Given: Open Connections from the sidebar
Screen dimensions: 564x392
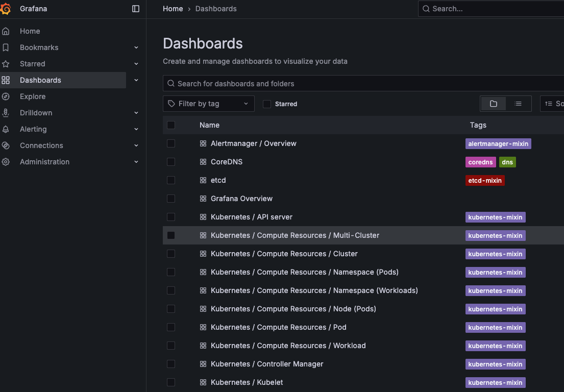Looking at the screenshot, I should point(41,145).
